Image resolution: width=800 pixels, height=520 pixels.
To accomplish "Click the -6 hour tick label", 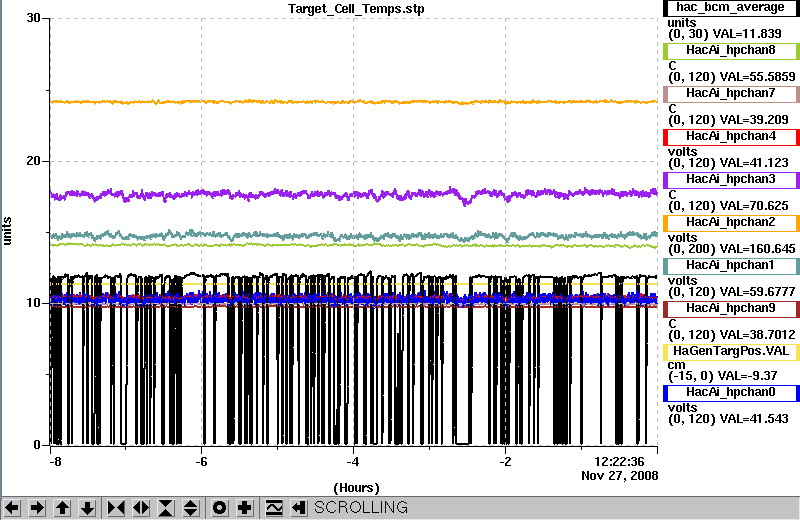I will click(202, 462).
